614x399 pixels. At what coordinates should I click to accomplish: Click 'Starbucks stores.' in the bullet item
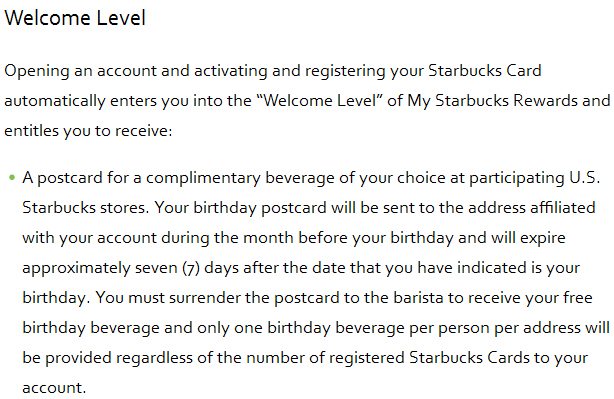(86, 207)
